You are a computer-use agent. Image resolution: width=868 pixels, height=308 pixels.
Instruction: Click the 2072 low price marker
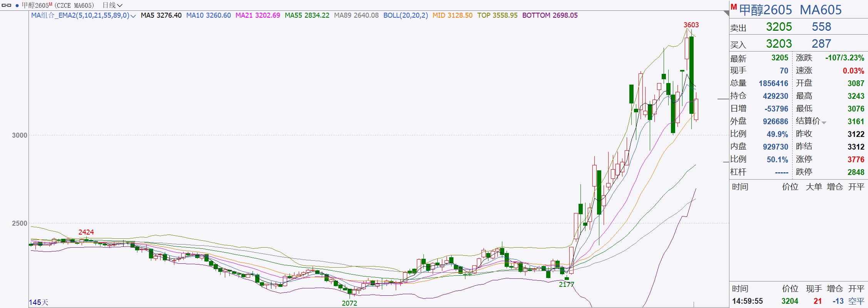[349, 303]
